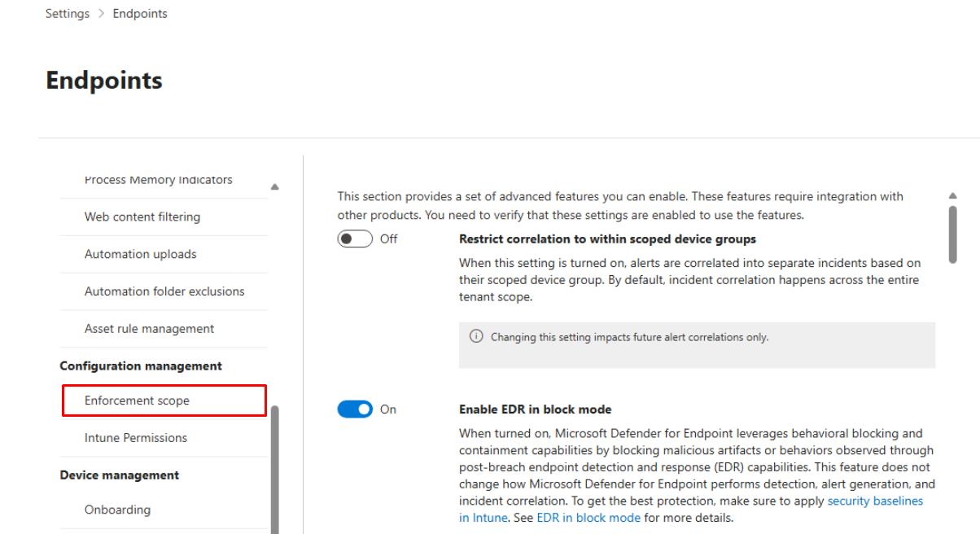Click the main content scrollbar thumb
The image size is (980, 534).
tap(953, 234)
